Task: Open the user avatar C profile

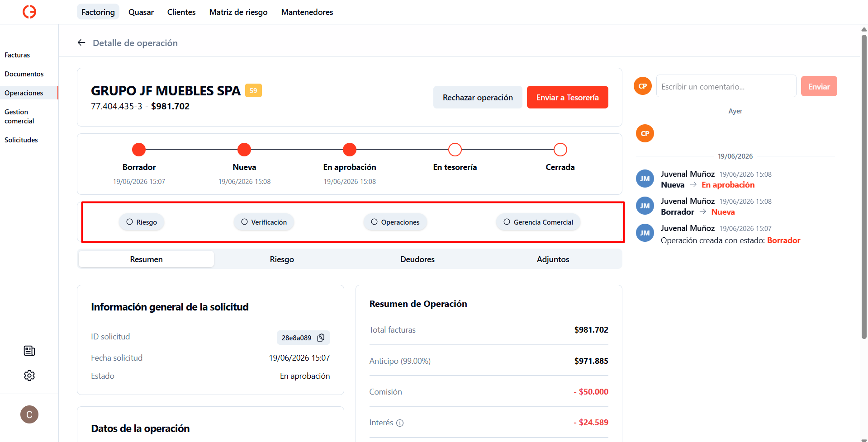Action: click(x=29, y=414)
